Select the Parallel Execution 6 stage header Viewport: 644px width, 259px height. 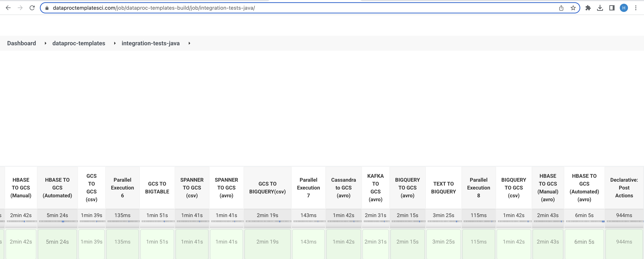pyautogui.click(x=122, y=187)
